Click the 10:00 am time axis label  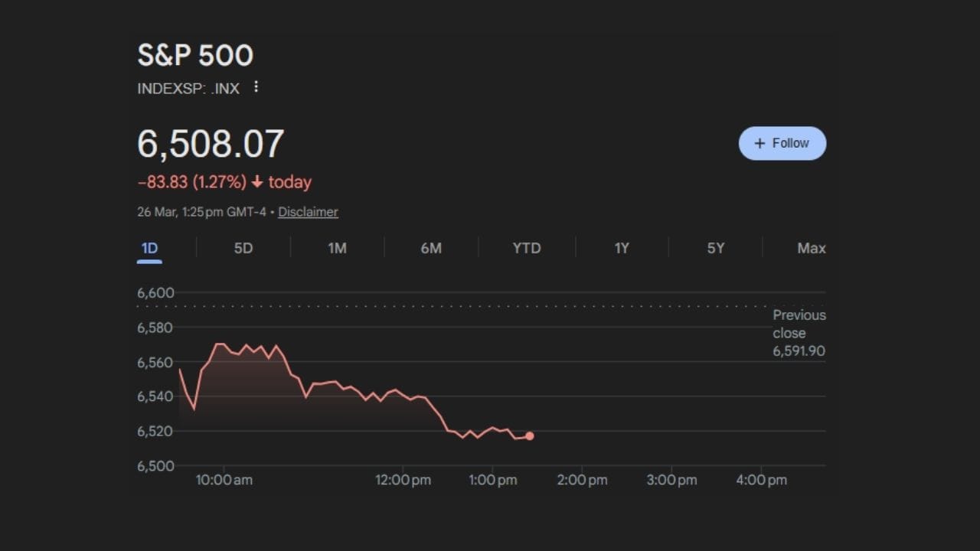224,480
